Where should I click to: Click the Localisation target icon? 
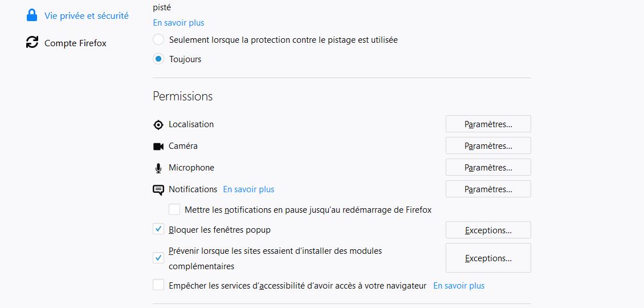point(158,124)
